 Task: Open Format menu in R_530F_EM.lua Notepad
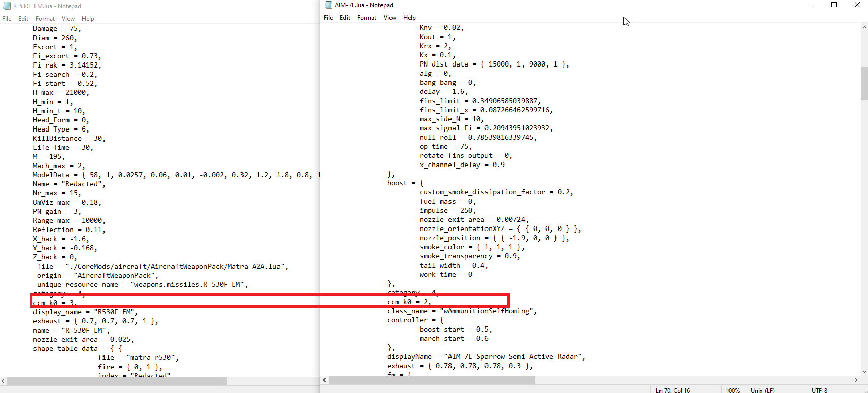pyautogui.click(x=45, y=19)
